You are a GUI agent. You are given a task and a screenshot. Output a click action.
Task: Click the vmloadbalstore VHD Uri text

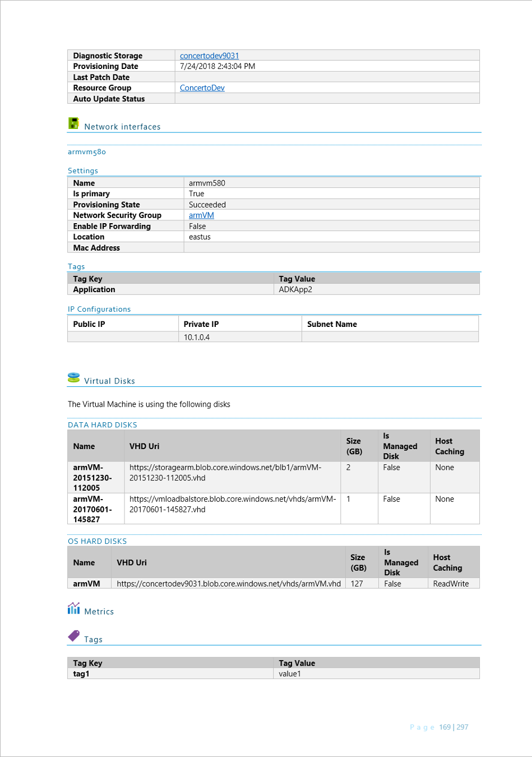pyautogui.click(x=233, y=504)
